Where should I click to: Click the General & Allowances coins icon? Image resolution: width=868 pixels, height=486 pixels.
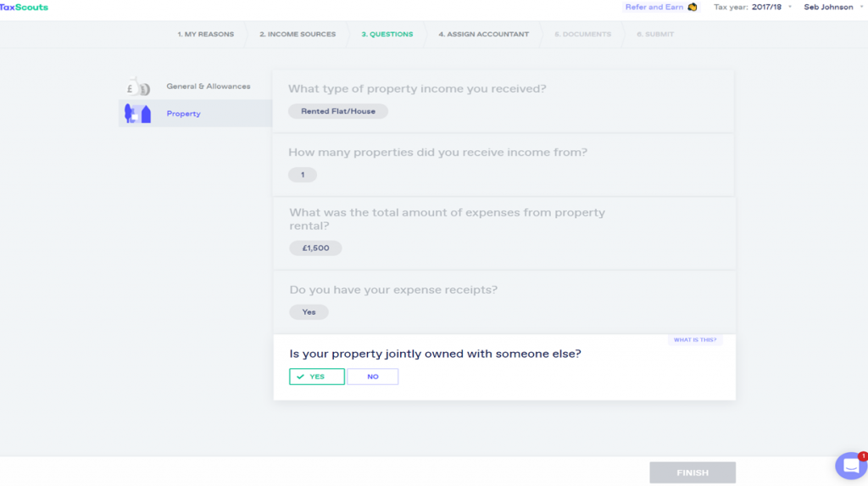pos(138,87)
